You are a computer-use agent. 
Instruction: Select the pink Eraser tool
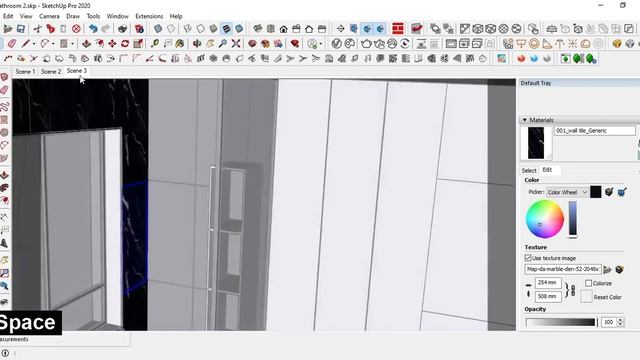pyautogui.click(x=12, y=43)
